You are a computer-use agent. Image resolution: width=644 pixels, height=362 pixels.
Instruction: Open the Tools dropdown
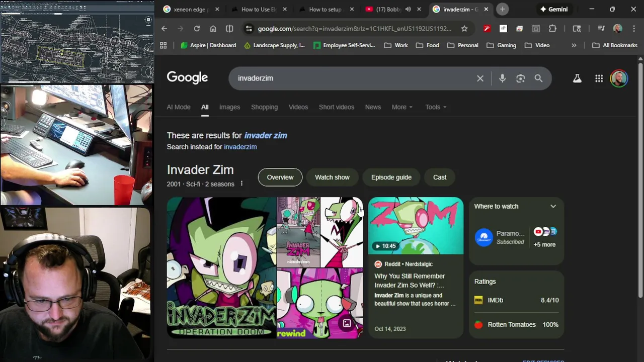pos(436,107)
